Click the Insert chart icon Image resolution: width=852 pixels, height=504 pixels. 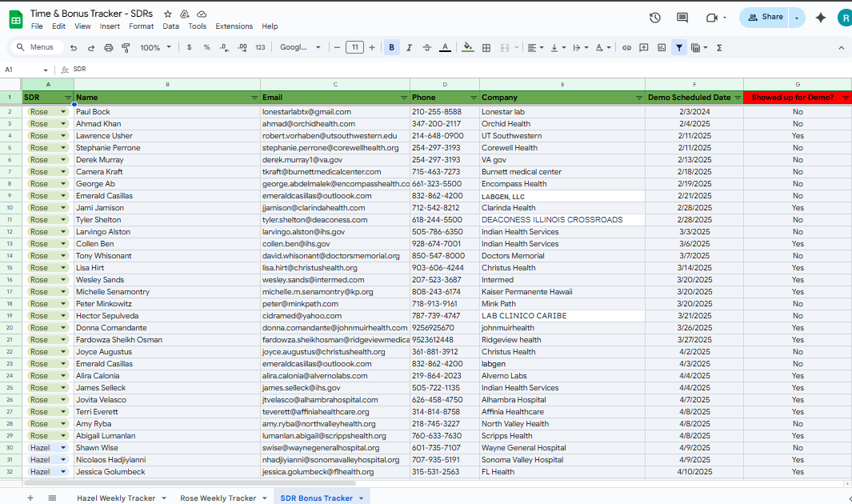point(662,48)
